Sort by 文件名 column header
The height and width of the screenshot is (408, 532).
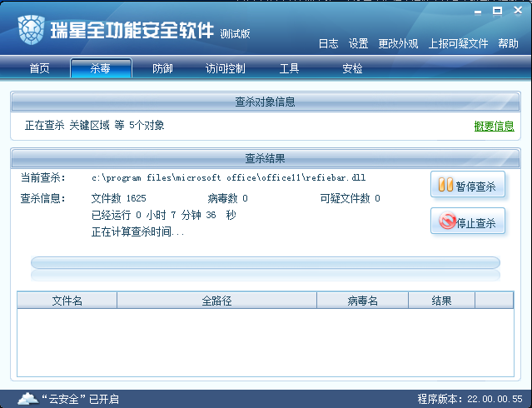click(x=67, y=301)
